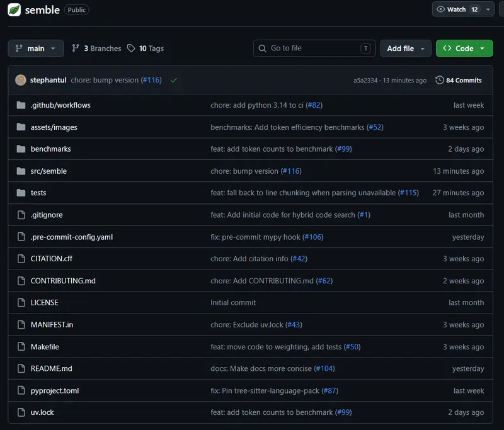
Task: Click the Go to file search field
Action: [314, 48]
